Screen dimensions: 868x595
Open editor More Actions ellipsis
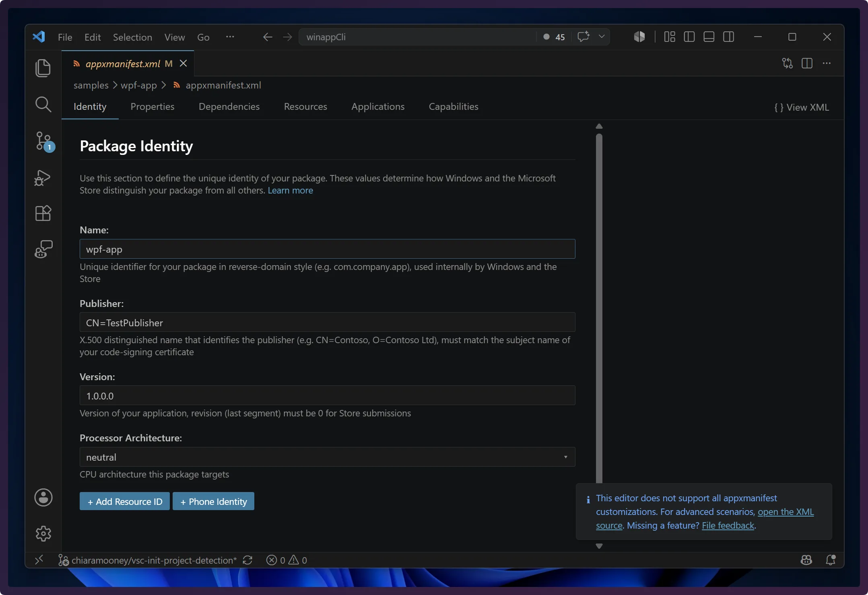point(827,63)
